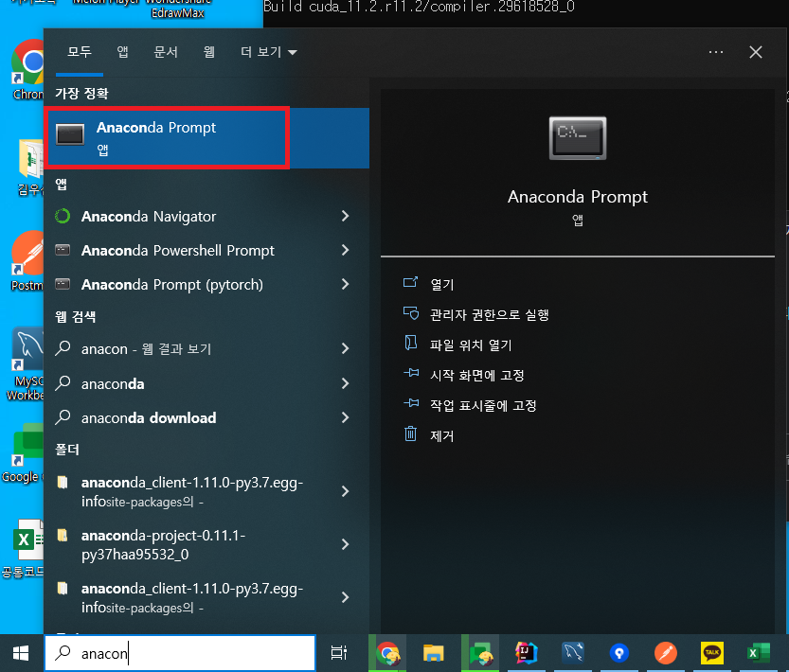Open the three-dots options menu
The width and height of the screenshot is (789, 672).
(x=715, y=52)
